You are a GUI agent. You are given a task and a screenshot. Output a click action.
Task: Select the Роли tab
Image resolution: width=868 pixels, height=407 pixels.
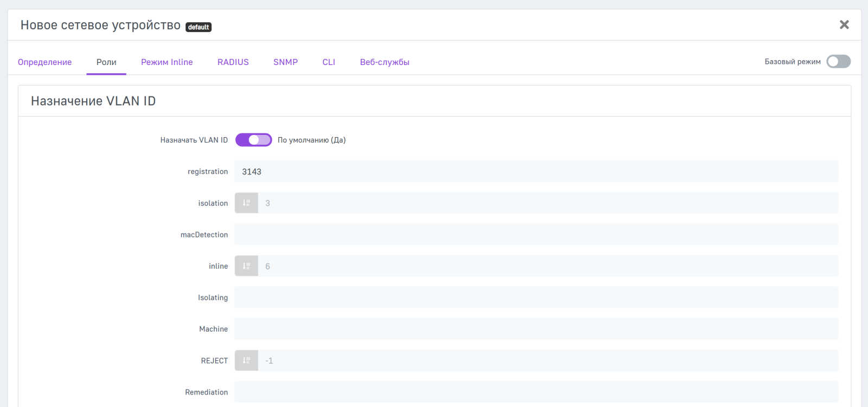(x=106, y=62)
